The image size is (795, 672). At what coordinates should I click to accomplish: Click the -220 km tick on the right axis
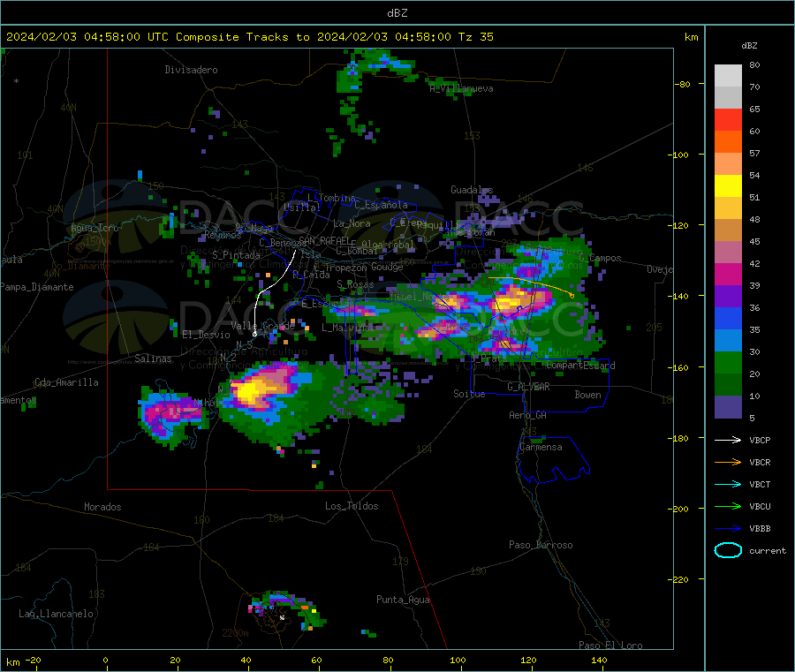(680, 580)
